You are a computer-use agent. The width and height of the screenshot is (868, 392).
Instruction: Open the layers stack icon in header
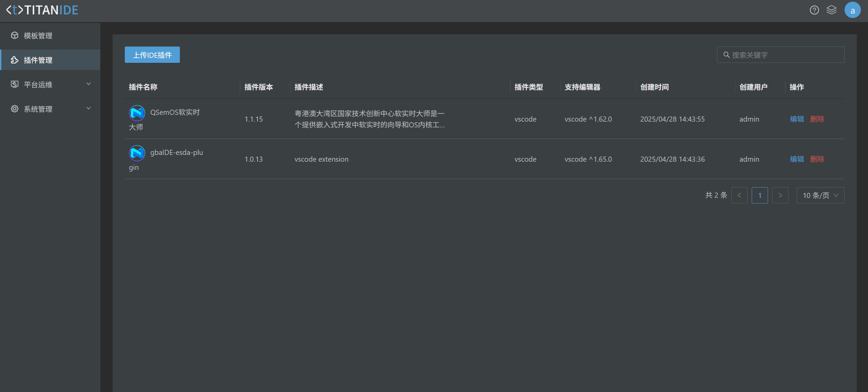click(x=831, y=10)
